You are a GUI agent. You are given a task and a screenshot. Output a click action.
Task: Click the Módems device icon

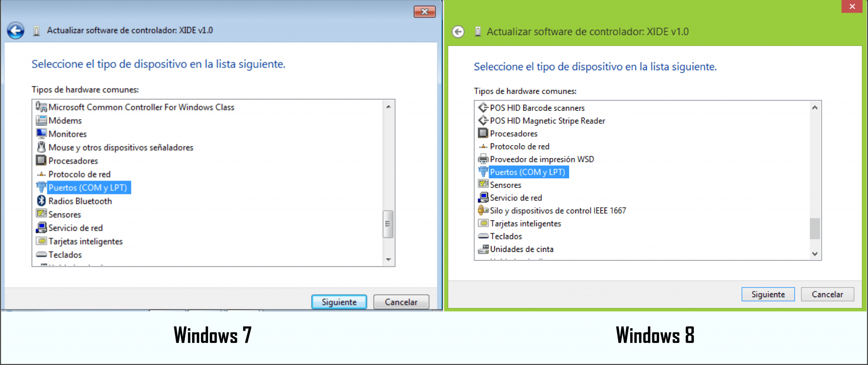tap(41, 121)
